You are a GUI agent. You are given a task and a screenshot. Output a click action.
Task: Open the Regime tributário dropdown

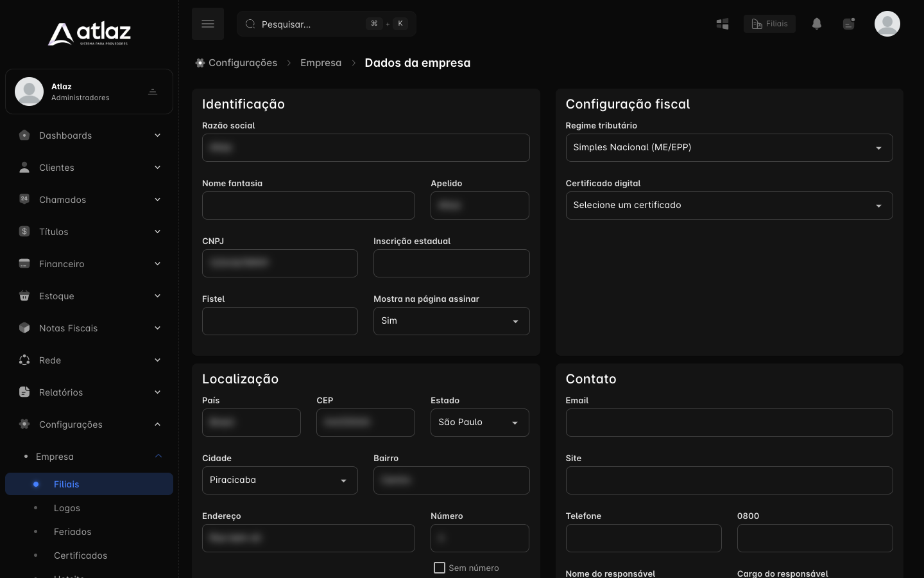click(729, 148)
